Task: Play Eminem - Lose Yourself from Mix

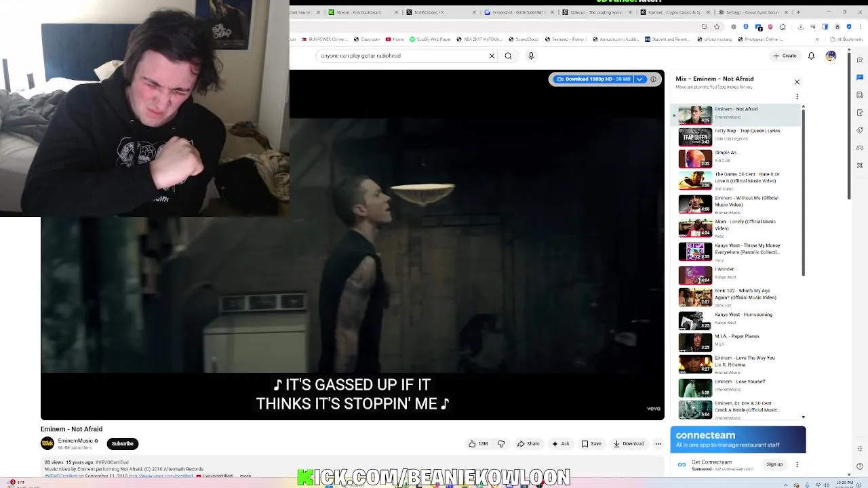Action: (x=736, y=386)
